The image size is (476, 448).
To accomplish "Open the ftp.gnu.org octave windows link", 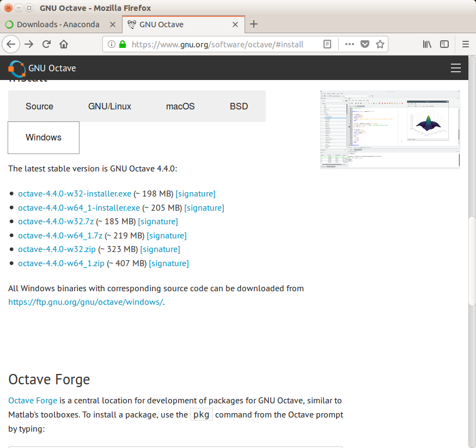I will click(86, 302).
